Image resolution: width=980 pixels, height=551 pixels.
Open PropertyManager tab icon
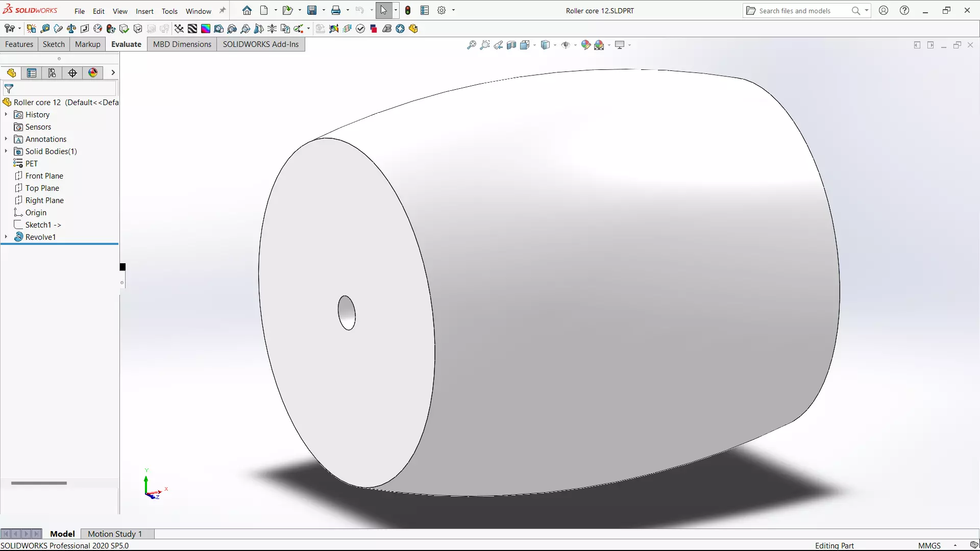point(32,73)
